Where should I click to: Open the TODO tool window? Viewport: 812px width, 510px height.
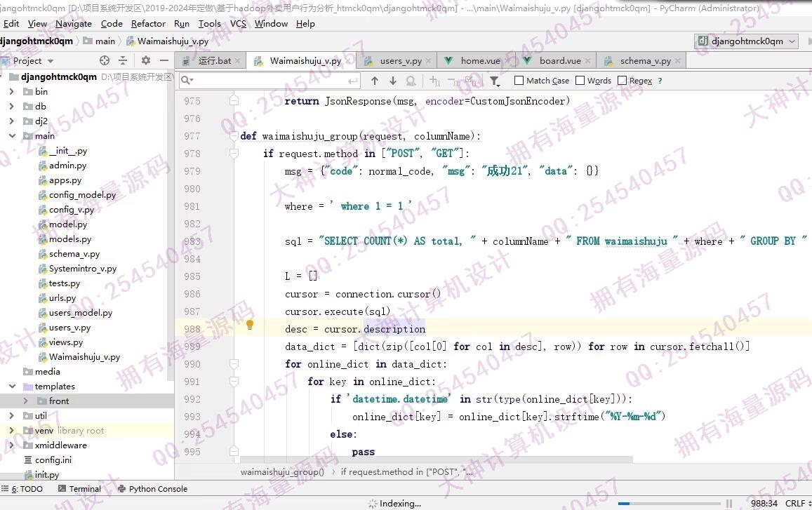click(22, 489)
